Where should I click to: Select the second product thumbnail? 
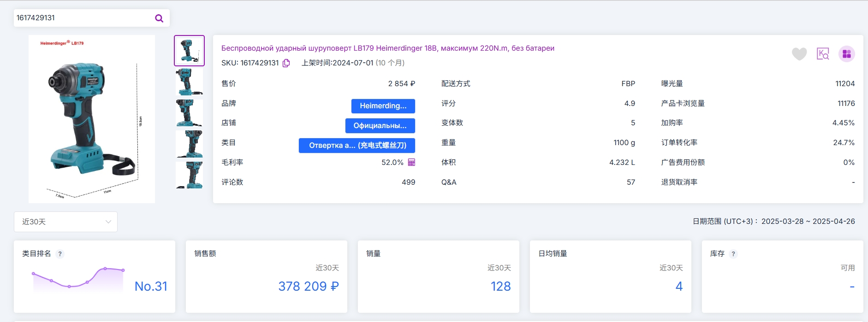pyautogui.click(x=189, y=82)
